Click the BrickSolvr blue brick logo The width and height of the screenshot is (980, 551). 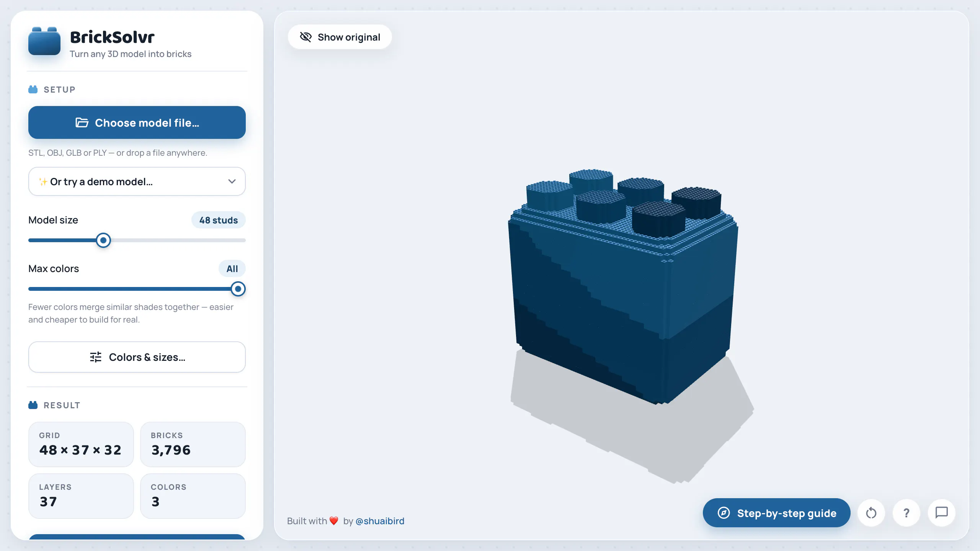click(44, 41)
